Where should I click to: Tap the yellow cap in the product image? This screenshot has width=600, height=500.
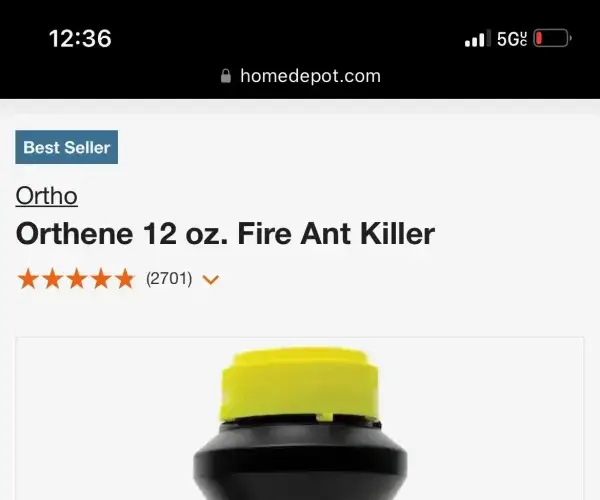[x=300, y=384]
